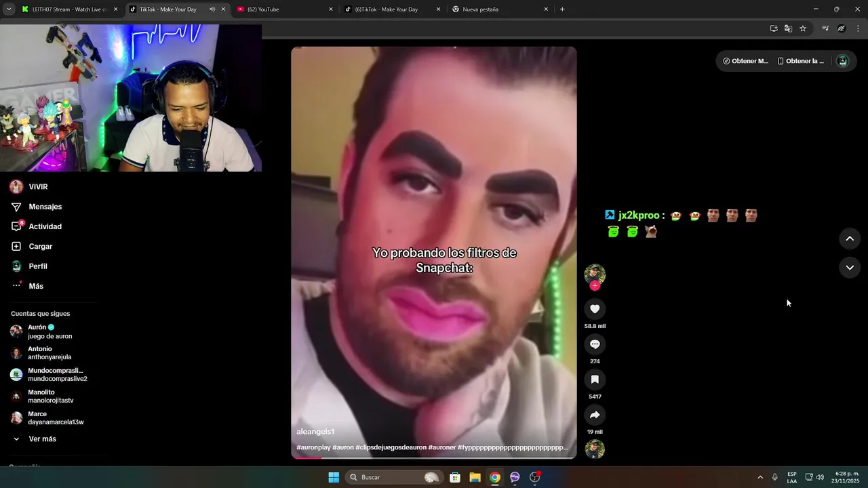Click the streamer webcam overlay
The width and height of the screenshot is (868, 488).
click(x=131, y=98)
